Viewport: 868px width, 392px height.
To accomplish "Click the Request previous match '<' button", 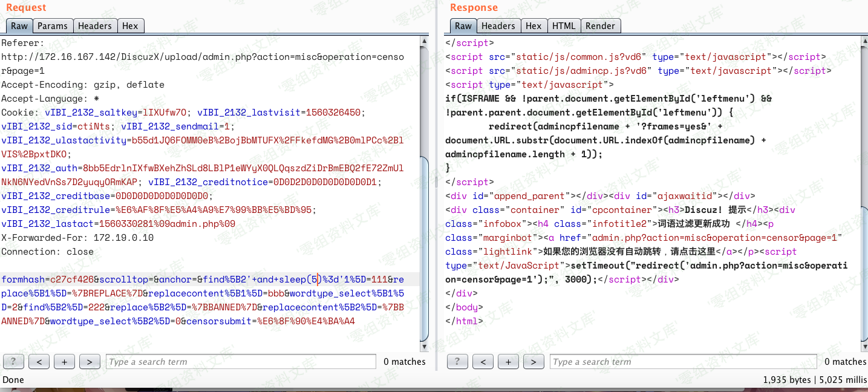I will coord(39,362).
